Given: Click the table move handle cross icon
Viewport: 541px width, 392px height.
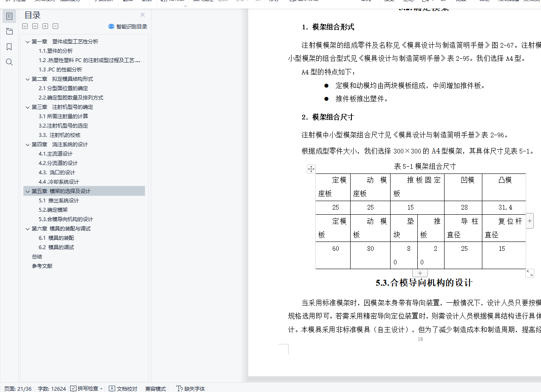Looking at the screenshot, I should pos(311,169).
